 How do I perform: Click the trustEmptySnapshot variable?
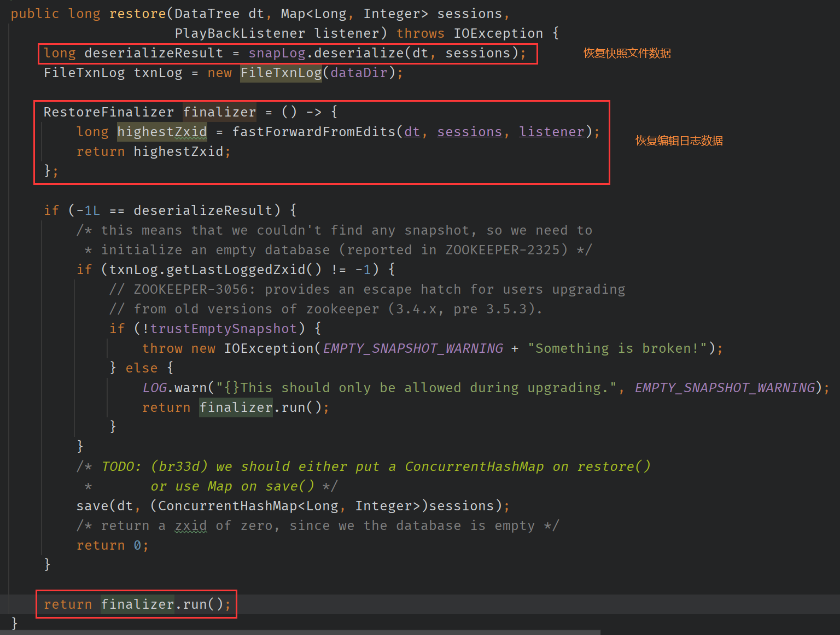click(x=223, y=329)
